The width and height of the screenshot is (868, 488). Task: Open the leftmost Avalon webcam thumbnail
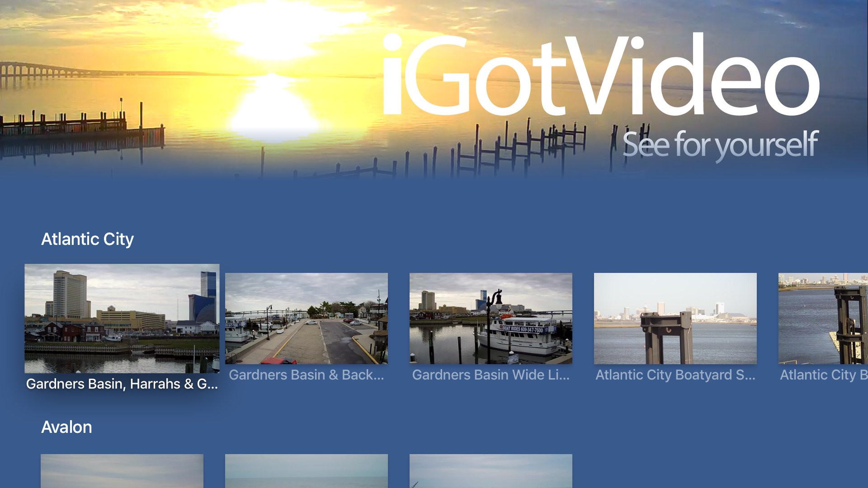[122, 471]
